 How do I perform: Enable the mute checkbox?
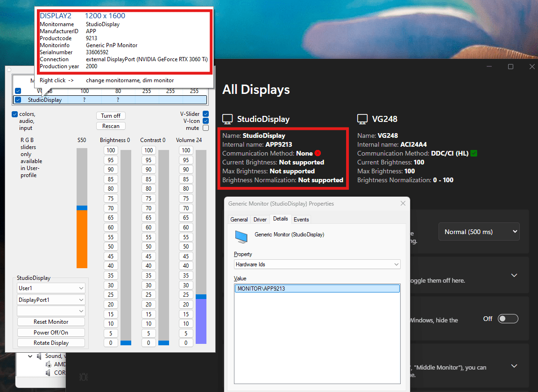[x=205, y=128]
